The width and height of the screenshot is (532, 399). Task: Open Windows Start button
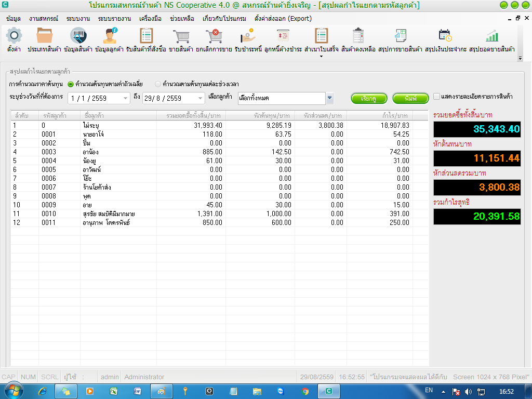[x=14, y=391]
